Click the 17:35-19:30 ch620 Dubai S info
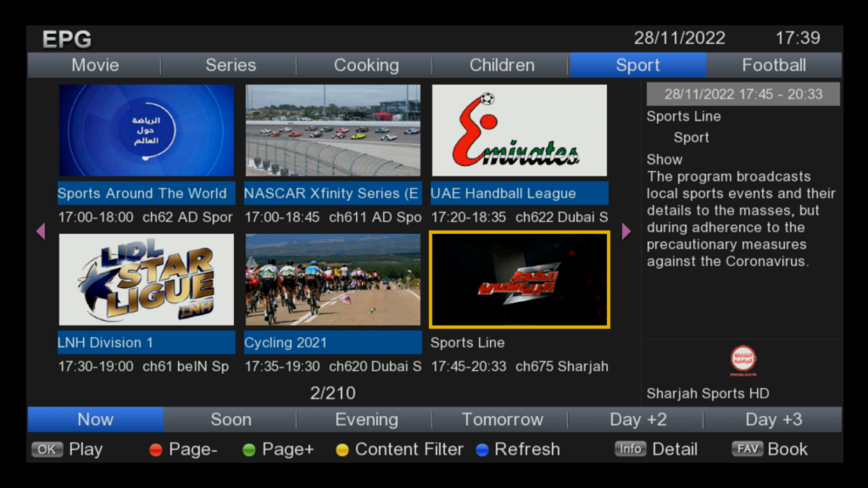 [332, 366]
